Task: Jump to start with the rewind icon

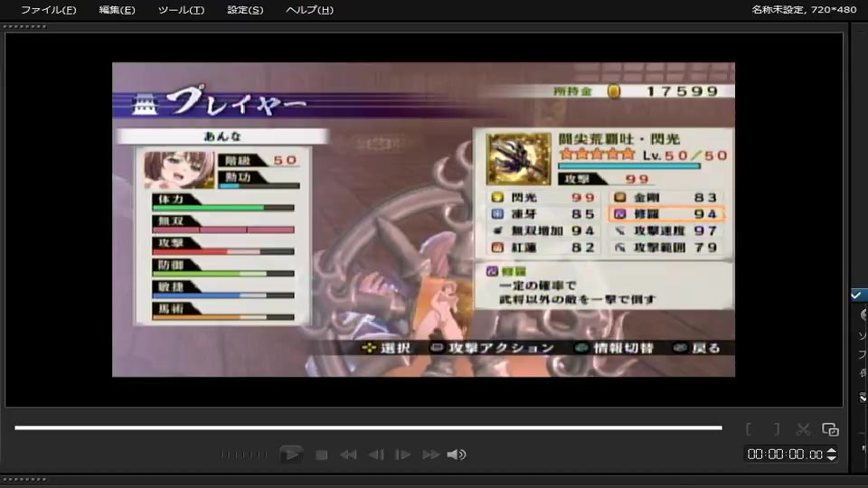Action: coord(348,455)
